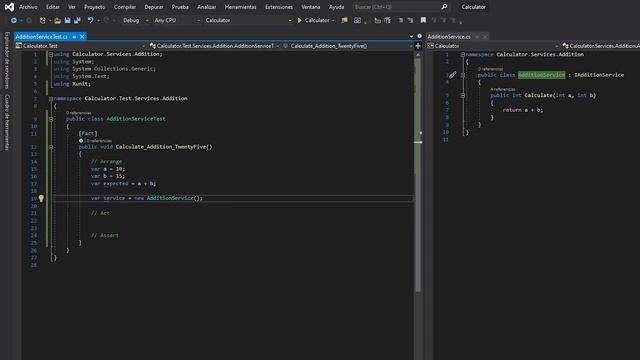Image resolution: width=640 pixels, height=360 pixels.
Task: Click the highlighted AdditionService class name
Action: pos(542,75)
